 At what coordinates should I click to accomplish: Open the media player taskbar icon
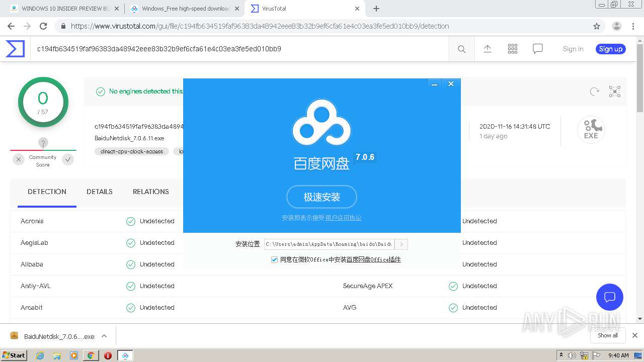point(74,355)
